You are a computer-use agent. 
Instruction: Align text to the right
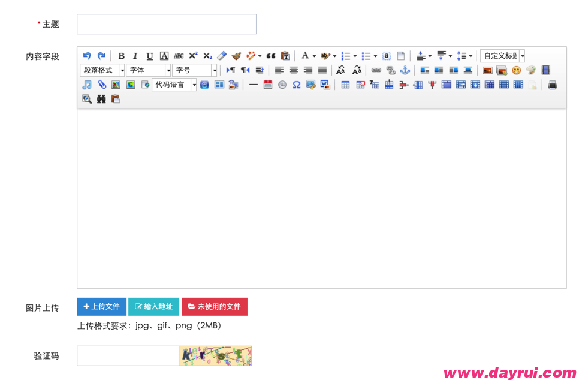308,70
